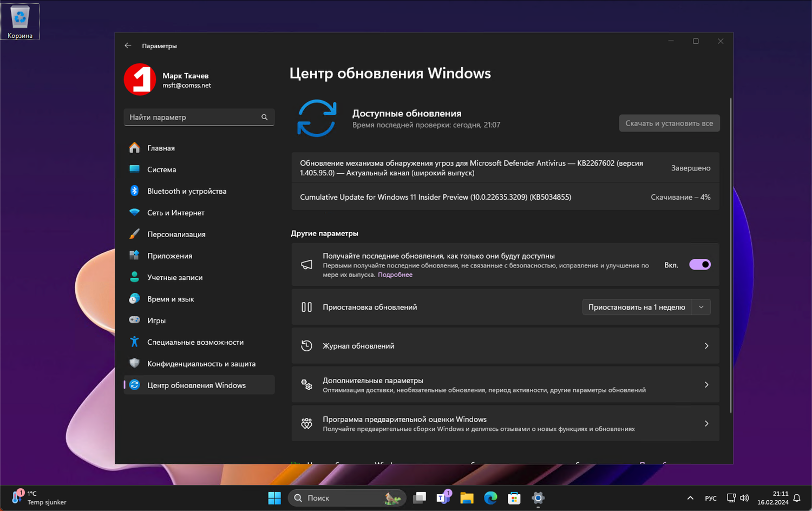Click the Settings window vertical scrollbar
The height and width of the screenshot is (511, 812).
pyautogui.click(x=730, y=255)
